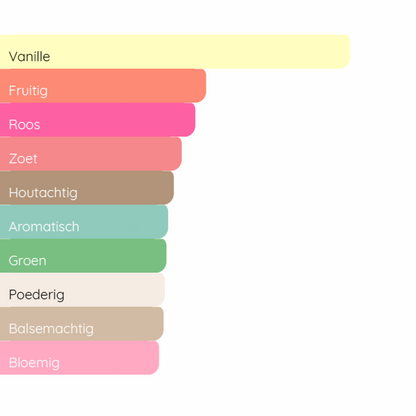Click the Aromatisch text label
The image size is (416, 416).
point(44,227)
